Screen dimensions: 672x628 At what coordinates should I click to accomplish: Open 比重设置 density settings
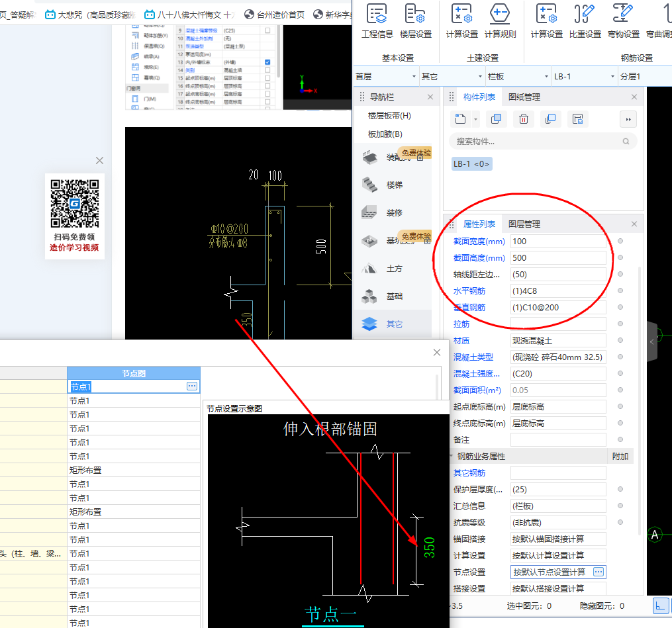pos(585,21)
